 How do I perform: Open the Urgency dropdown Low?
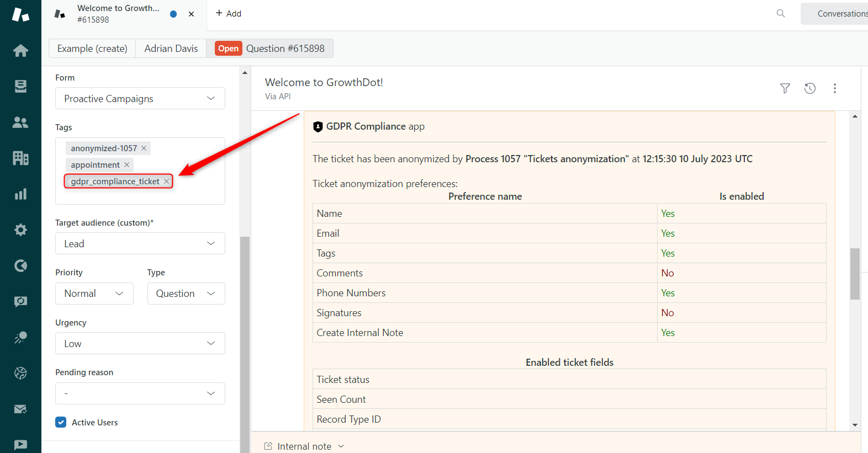point(140,344)
